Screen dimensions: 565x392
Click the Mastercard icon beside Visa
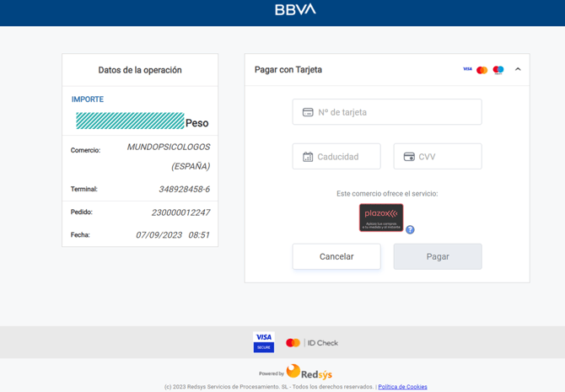[482, 70]
